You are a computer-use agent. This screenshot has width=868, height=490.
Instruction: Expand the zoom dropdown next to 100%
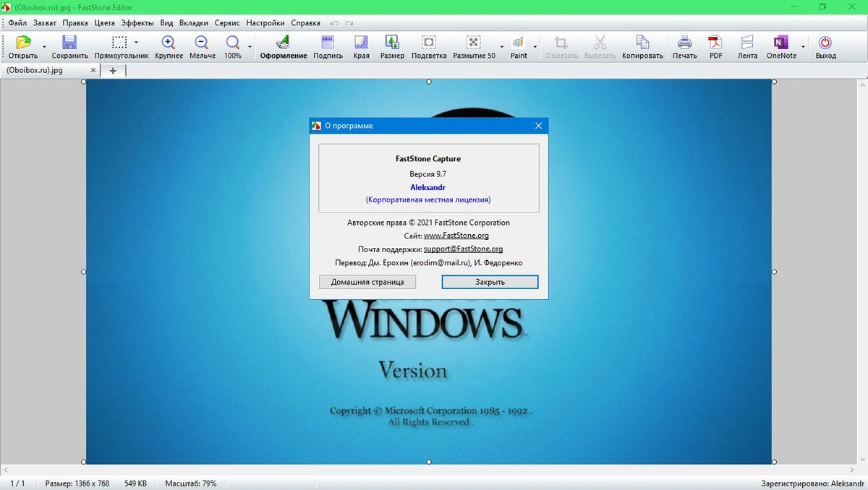250,46
